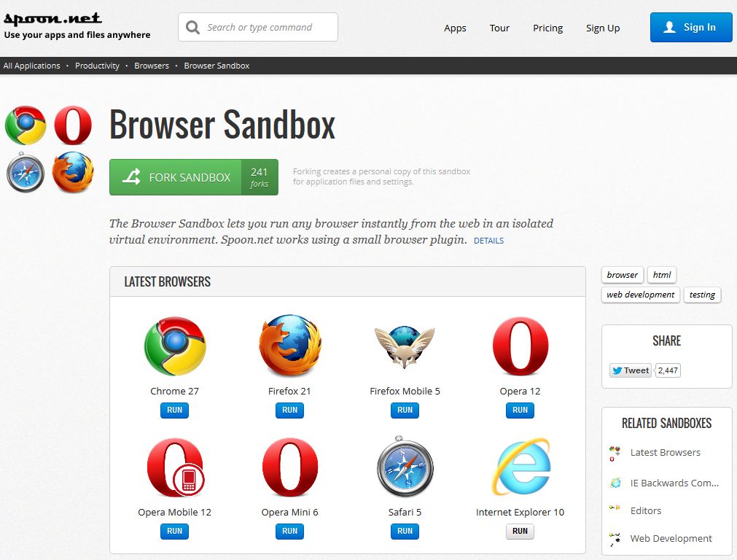
Task: Select the Safari 5 compass icon
Action: click(405, 467)
